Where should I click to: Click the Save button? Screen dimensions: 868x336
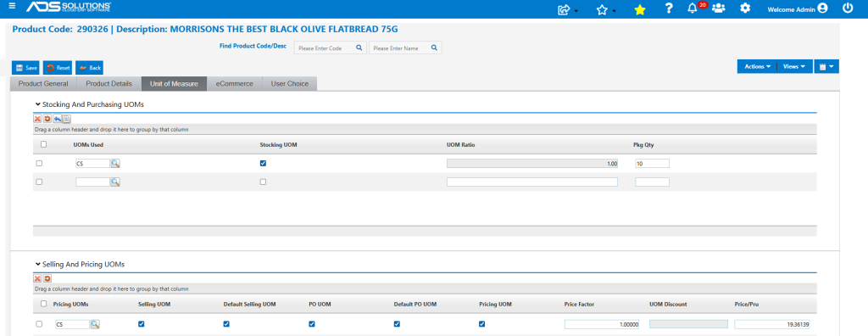pyautogui.click(x=26, y=68)
